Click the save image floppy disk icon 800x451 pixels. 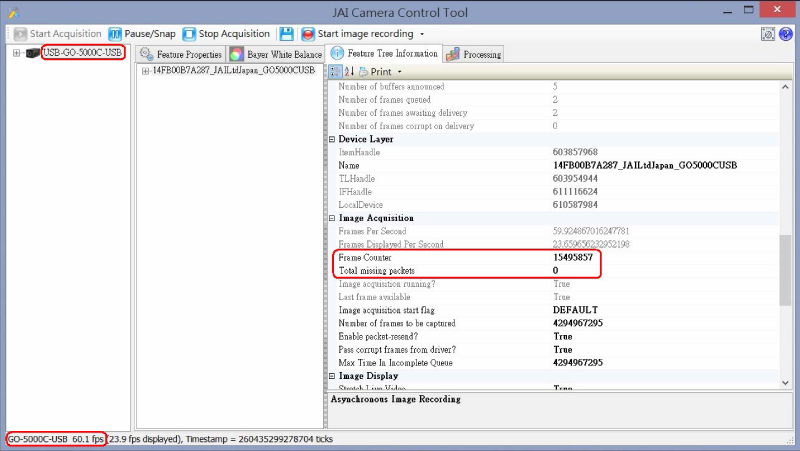point(287,34)
